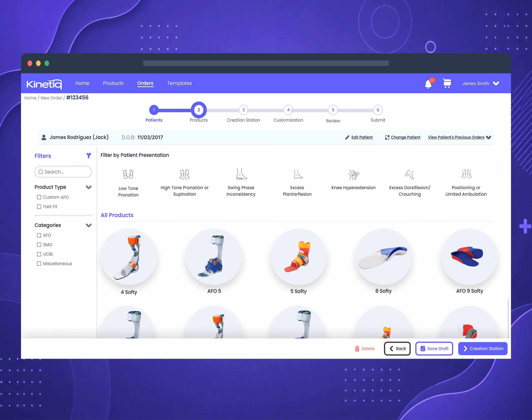Screen dimensions: 532x420
Task: Check the Fast Fit checkbox
Action: click(x=39, y=207)
